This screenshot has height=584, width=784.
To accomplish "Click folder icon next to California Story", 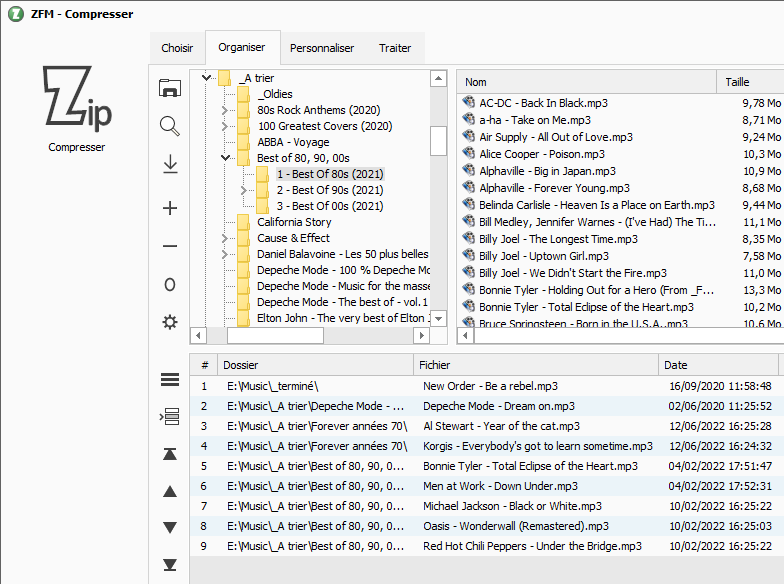I will pos(244,222).
